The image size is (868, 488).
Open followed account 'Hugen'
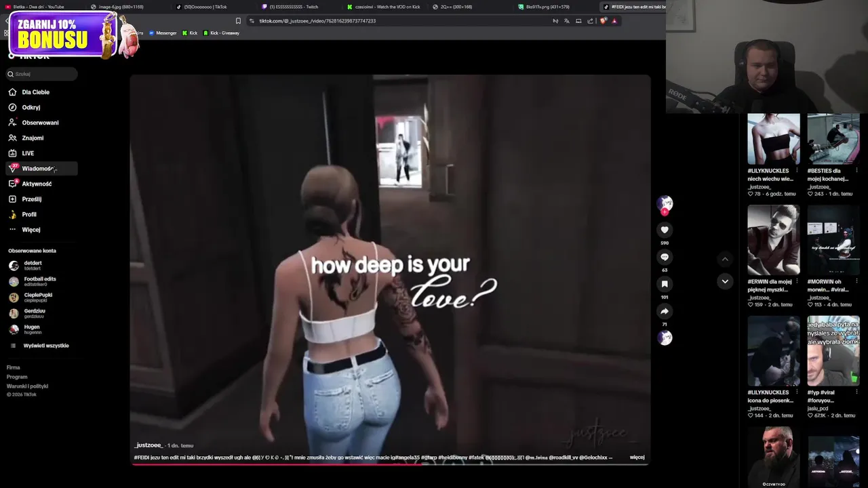pyautogui.click(x=31, y=329)
